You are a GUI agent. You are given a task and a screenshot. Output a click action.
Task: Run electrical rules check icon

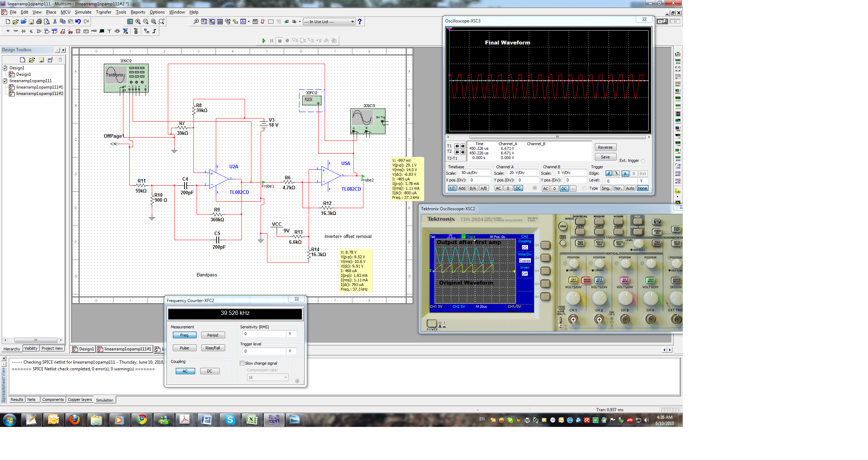click(263, 22)
